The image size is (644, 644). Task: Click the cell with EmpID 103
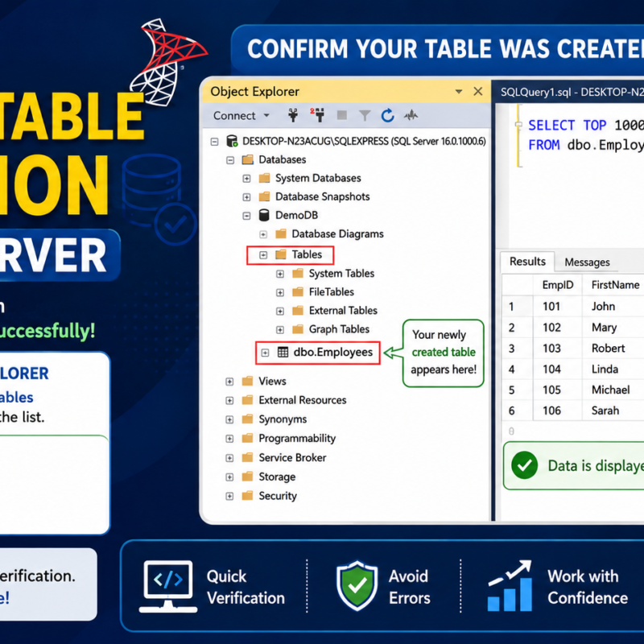557,349
